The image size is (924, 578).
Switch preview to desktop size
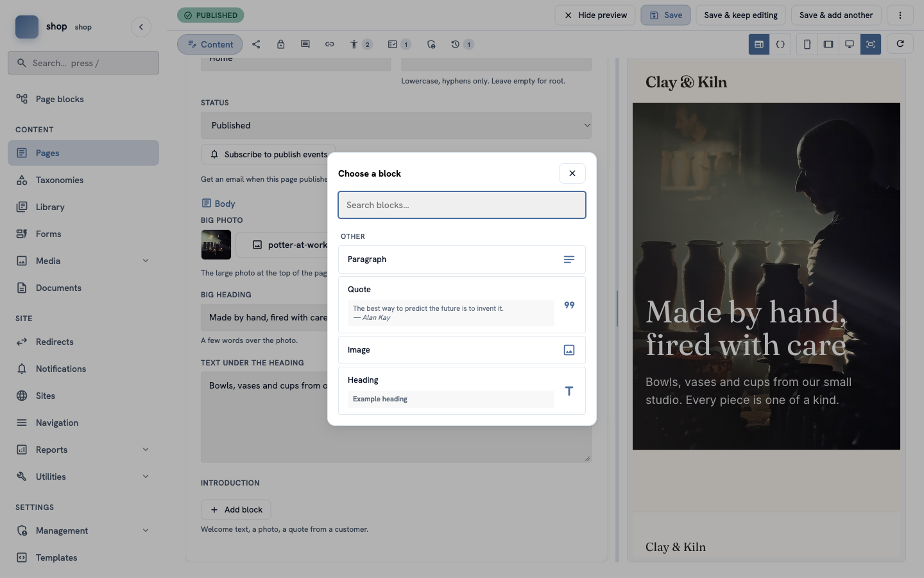[x=850, y=44]
